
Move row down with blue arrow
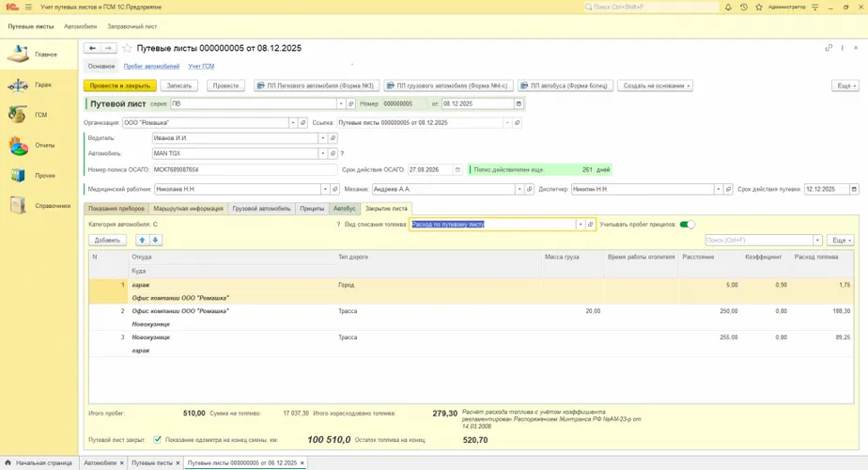coord(156,240)
